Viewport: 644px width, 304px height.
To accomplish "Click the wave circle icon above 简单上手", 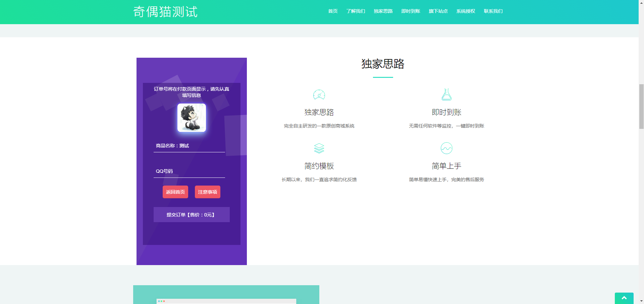I will (446, 148).
